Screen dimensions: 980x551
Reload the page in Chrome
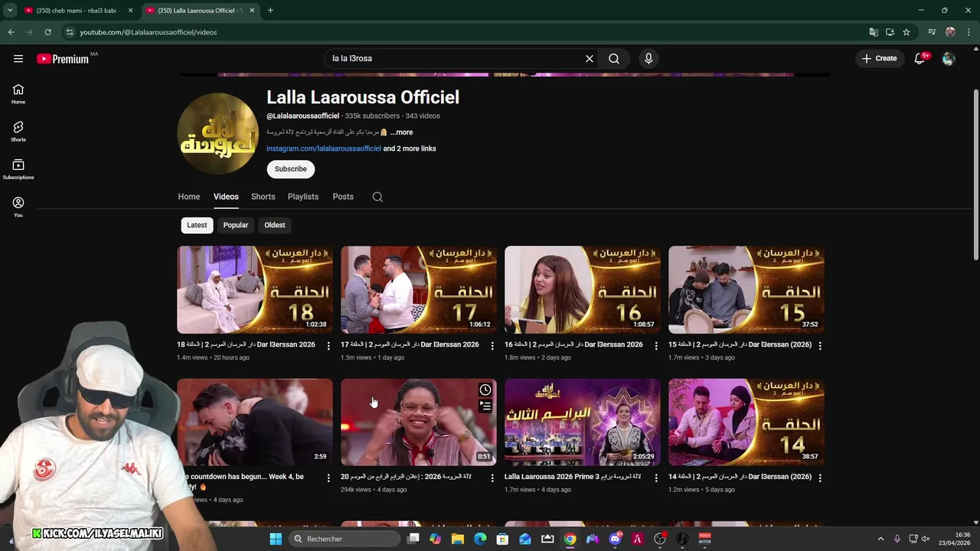pos(47,32)
